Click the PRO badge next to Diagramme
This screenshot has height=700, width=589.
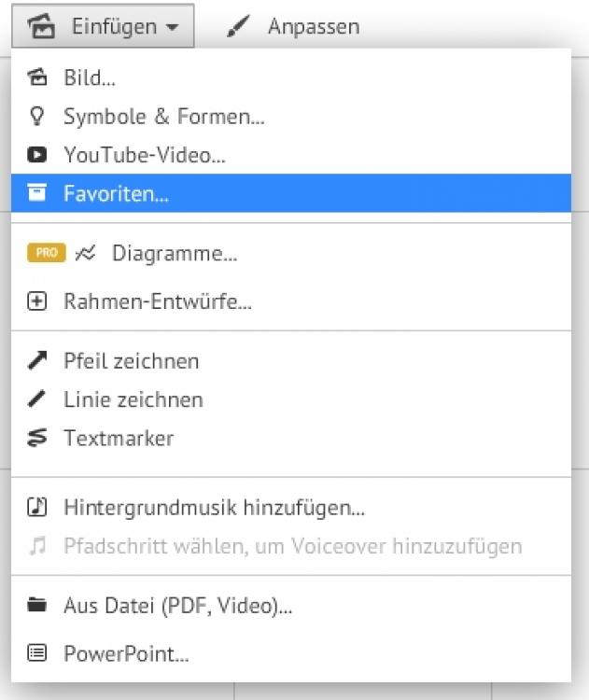point(47,253)
